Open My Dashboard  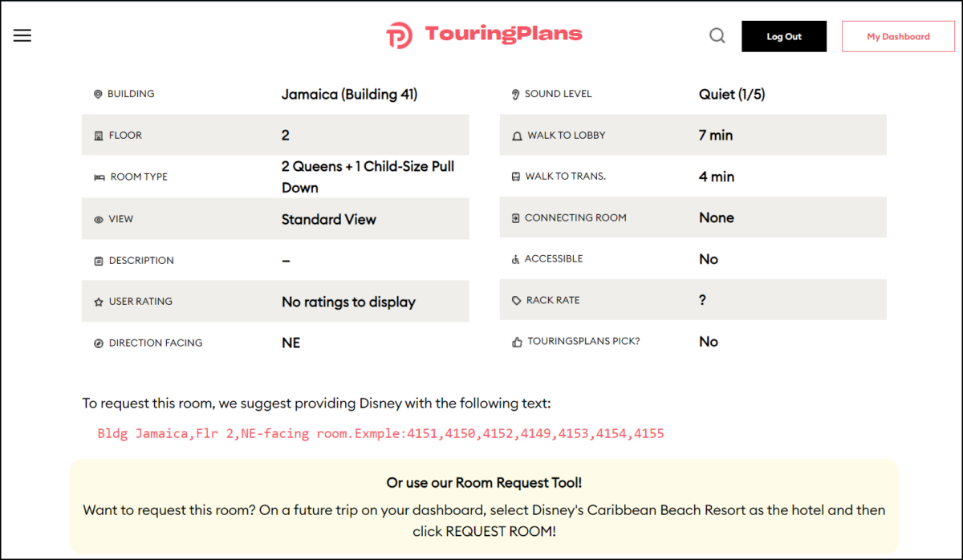[x=898, y=36]
